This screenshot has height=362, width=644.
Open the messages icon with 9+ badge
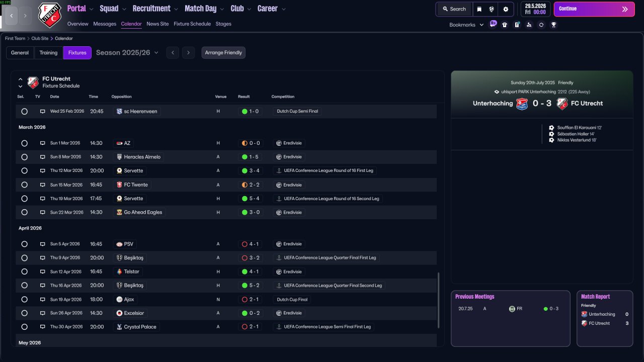point(493,24)
